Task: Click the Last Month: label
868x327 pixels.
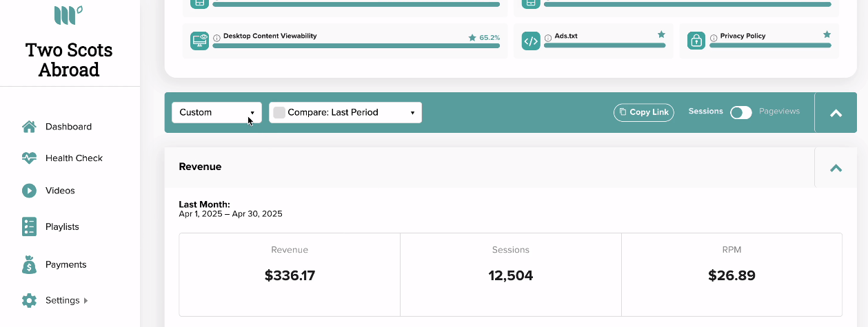Action: 204,204
